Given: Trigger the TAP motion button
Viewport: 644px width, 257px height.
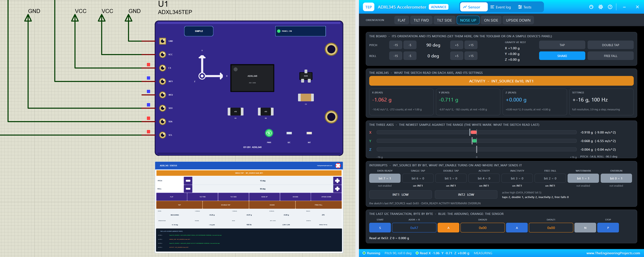Looking at the screenshot, I should coord(562,45).
